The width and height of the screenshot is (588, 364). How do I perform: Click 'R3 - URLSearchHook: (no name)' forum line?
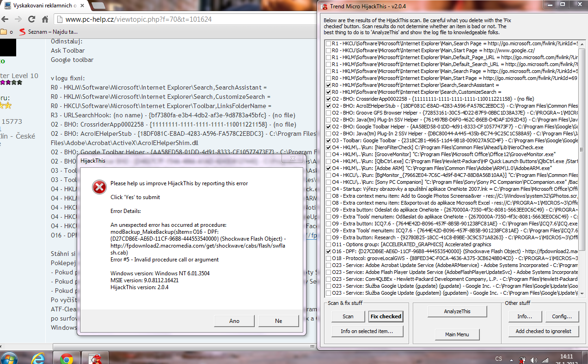(x=173, y=115)
